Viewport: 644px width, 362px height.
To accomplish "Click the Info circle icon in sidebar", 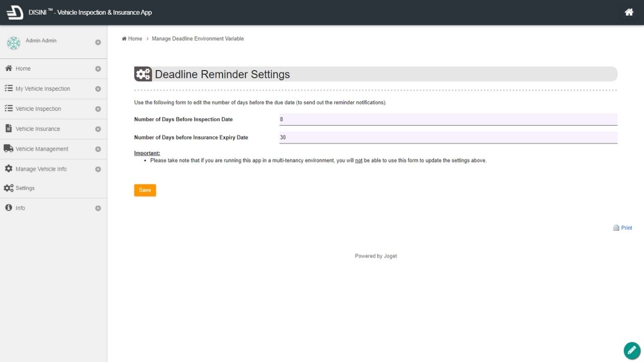I will pos(9,208).
